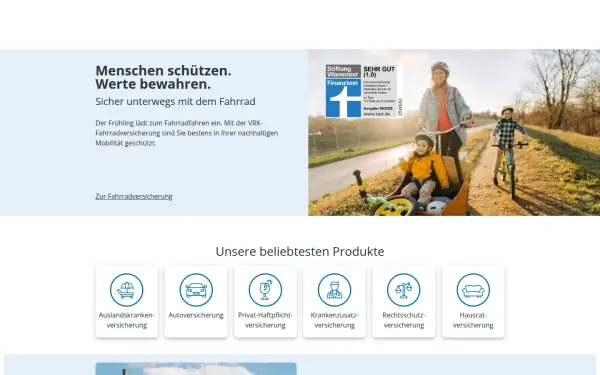Click the partially visible image below products
600x375 pixels.
pos(196,369)
